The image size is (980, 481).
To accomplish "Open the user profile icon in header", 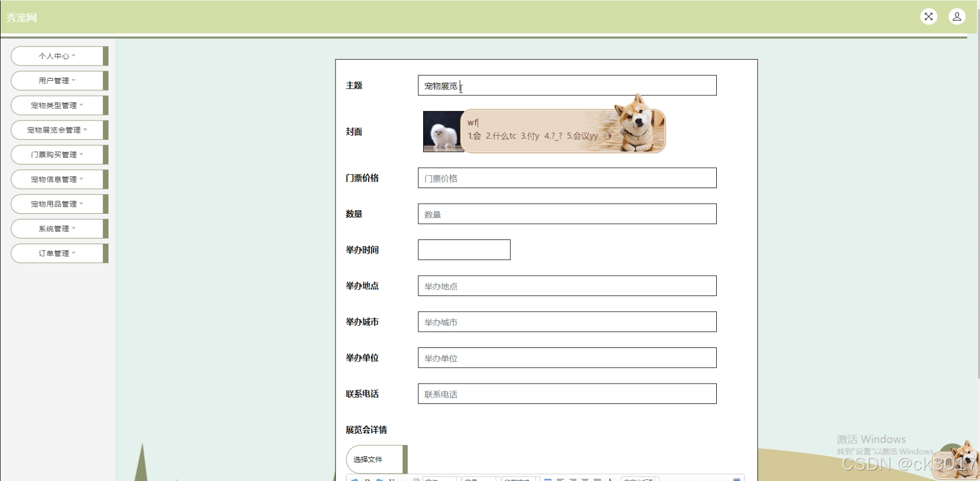I will (x=957, y=17).
